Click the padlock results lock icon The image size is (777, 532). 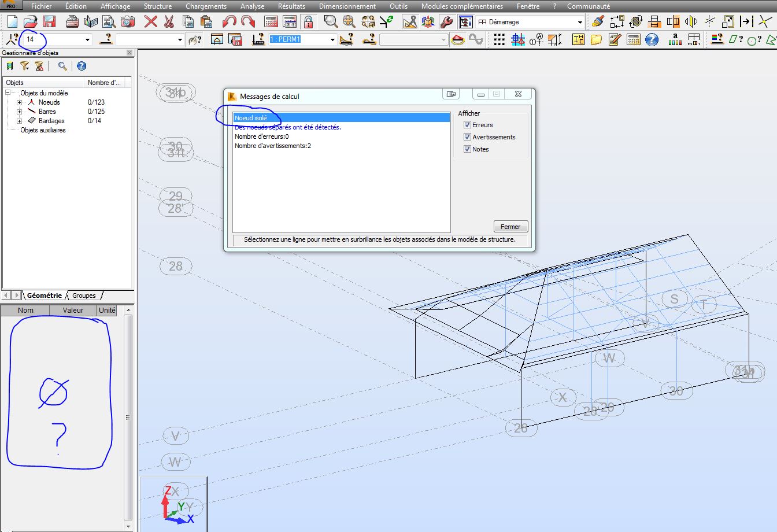[308, 22]
